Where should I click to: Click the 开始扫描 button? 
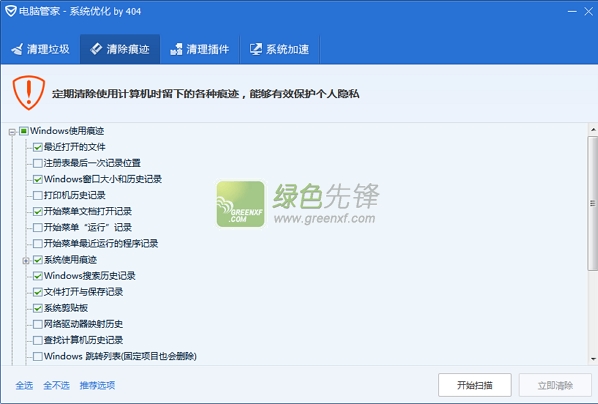[474, 385]
